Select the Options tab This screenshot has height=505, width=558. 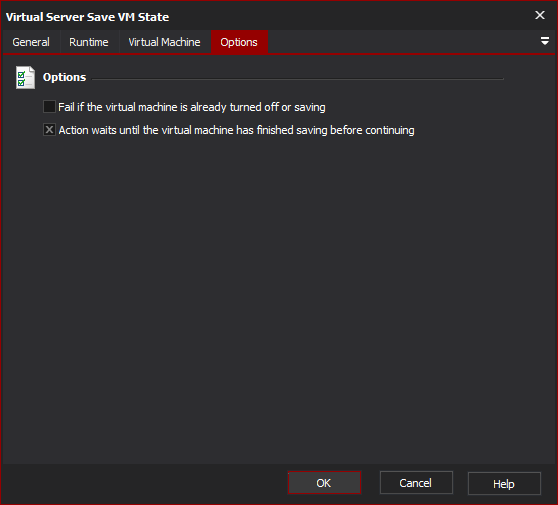[239, 42]
